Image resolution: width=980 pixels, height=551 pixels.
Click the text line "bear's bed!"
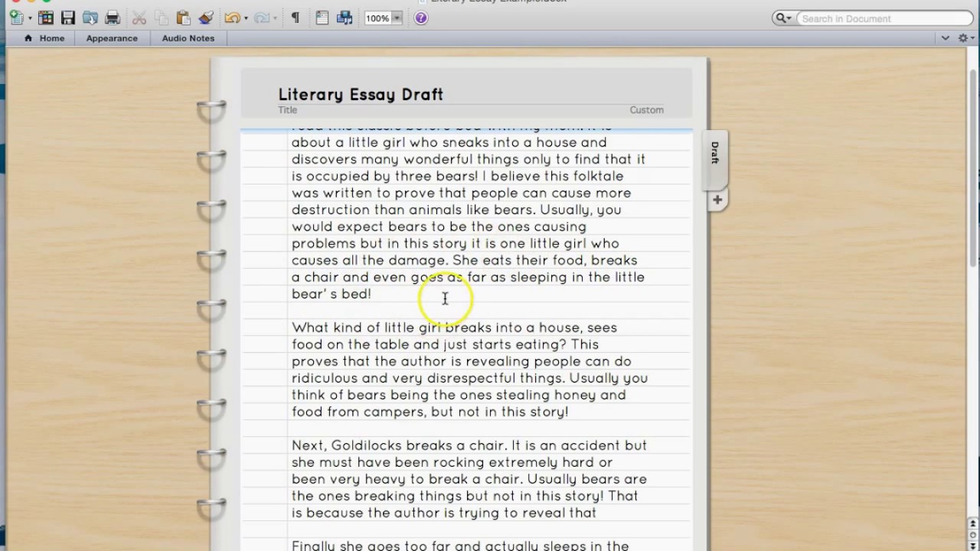[332, 294]
